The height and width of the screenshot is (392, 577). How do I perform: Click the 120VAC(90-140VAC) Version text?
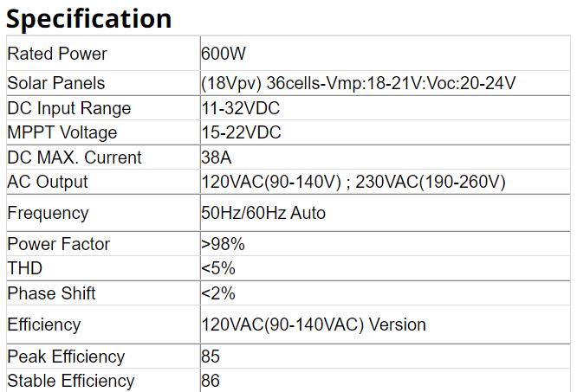(x=314, y=325)
